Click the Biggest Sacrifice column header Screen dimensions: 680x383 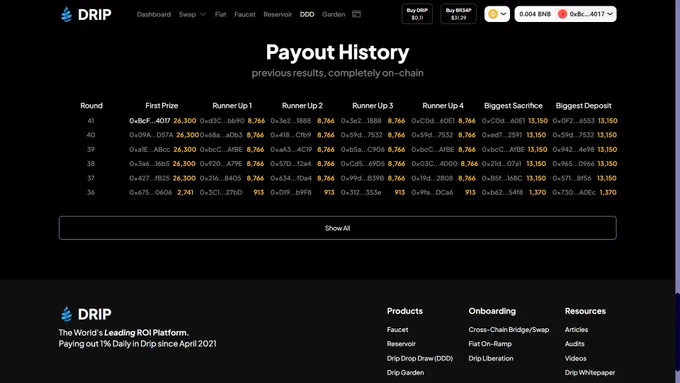pos(513,105)
